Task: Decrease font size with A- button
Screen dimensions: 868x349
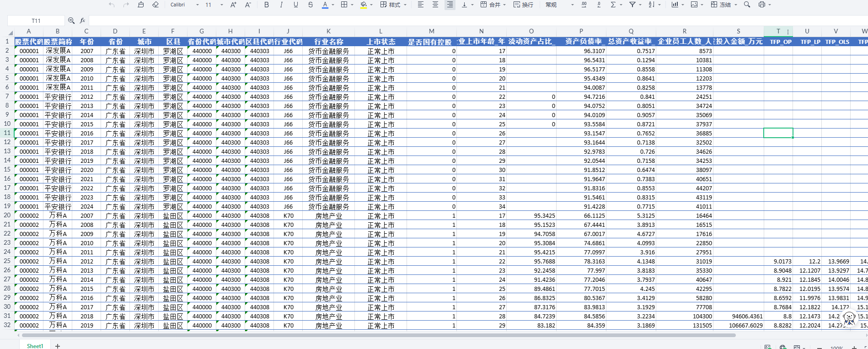Action: (x=248, y=5)
